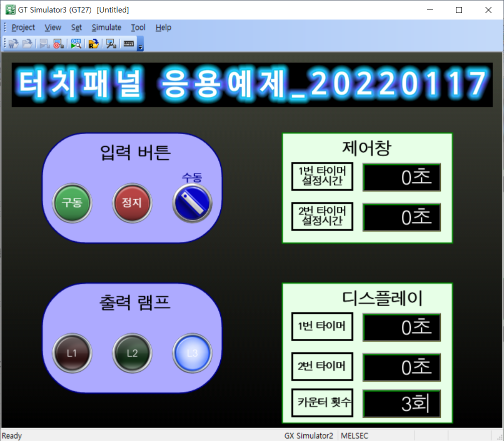The image size is (504, 441).
Task: Click GX Simulator2 in status bar
Action: click(309, 436)
